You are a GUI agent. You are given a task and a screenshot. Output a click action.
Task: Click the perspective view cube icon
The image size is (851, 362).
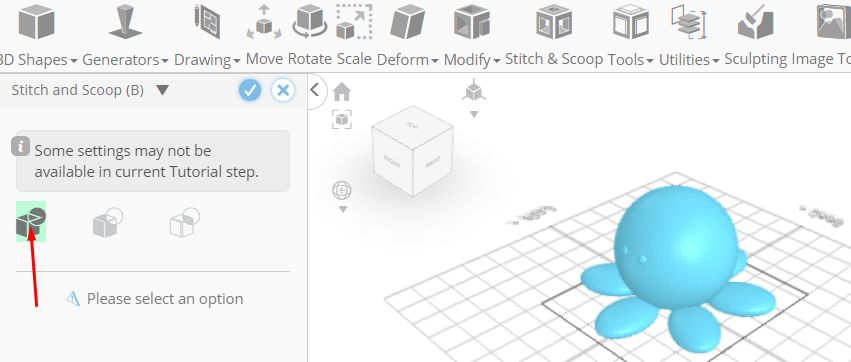tap(474, 91)
